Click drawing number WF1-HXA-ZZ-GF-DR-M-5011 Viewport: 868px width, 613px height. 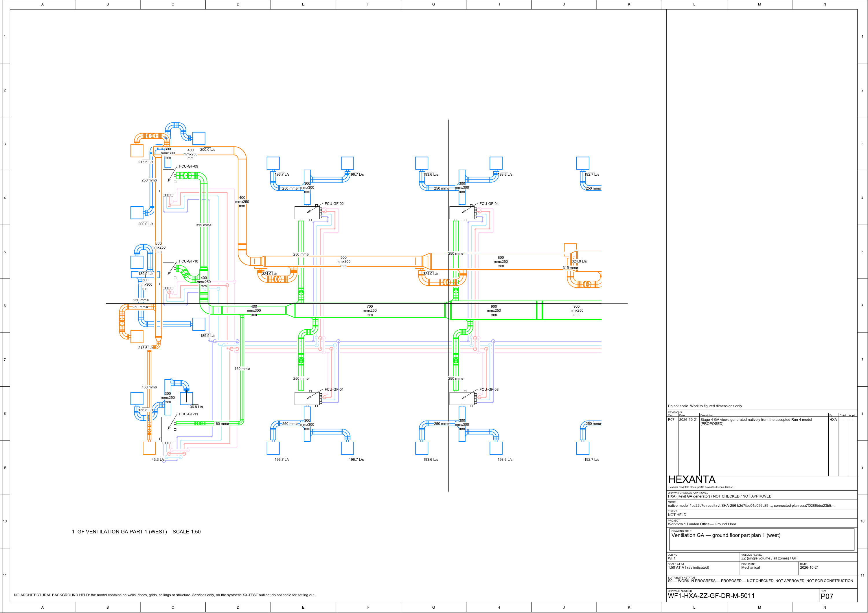(x=711, y=596)
